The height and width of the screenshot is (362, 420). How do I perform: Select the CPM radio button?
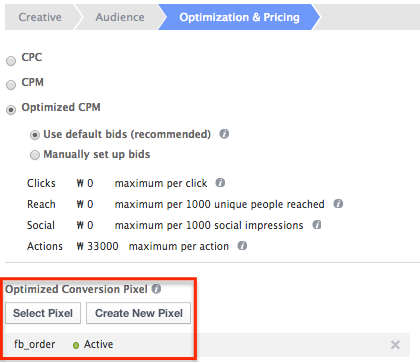[11, 85]
